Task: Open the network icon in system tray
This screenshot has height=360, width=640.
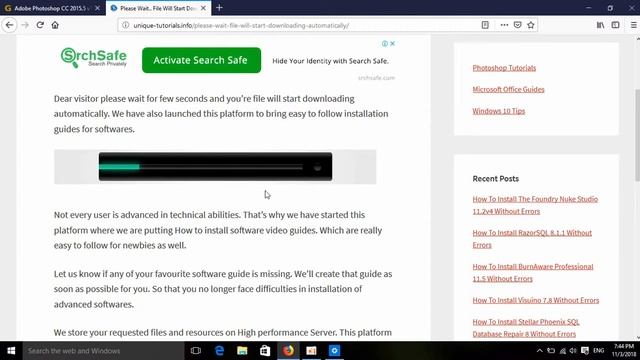Action: (x=562, y=351)
